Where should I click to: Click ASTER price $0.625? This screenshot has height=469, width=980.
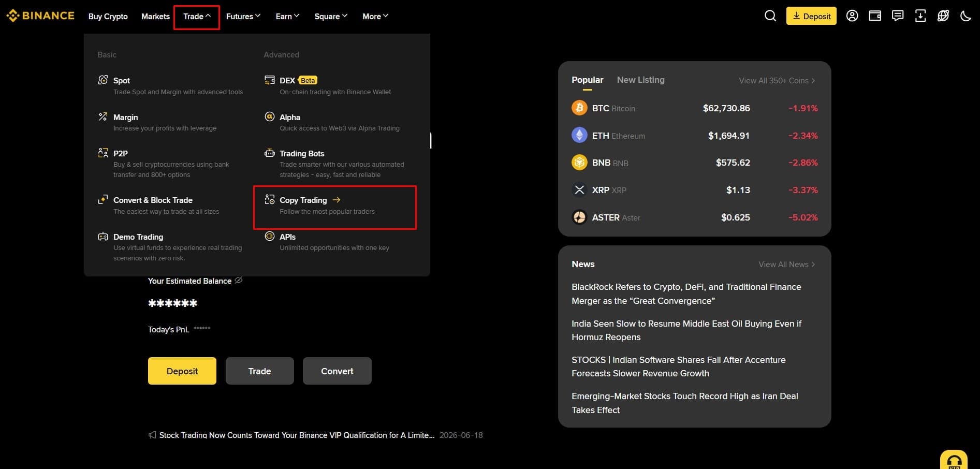(736, 217)
